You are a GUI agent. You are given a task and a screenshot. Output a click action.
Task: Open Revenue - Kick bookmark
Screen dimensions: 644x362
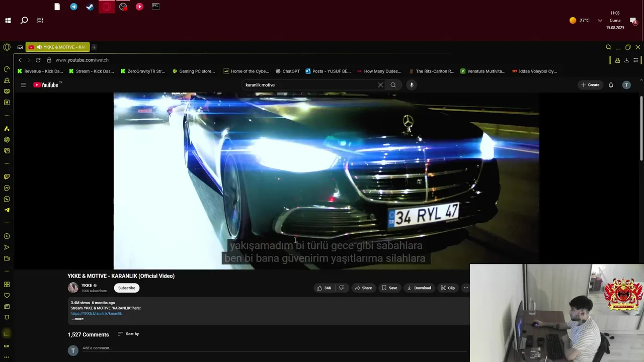click(40, 71)
